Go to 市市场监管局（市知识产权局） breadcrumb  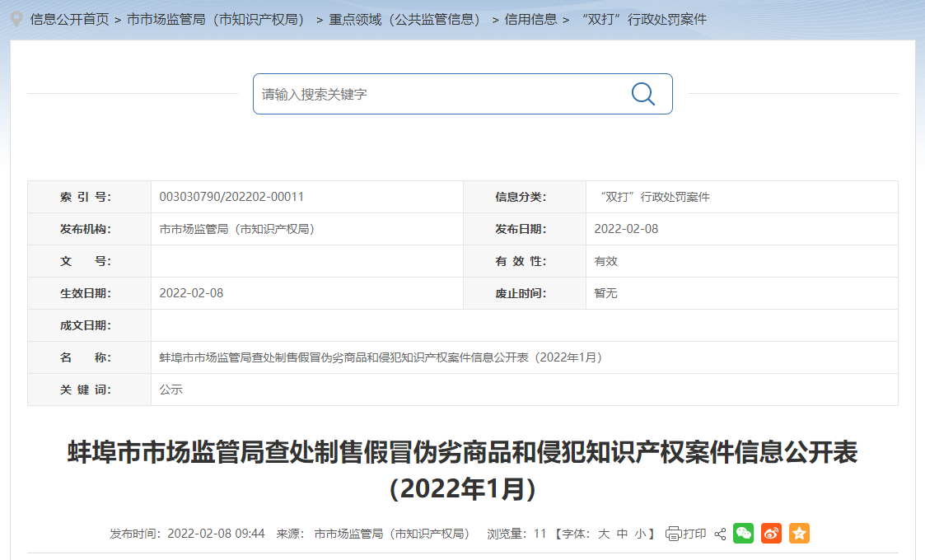point(216,19)
